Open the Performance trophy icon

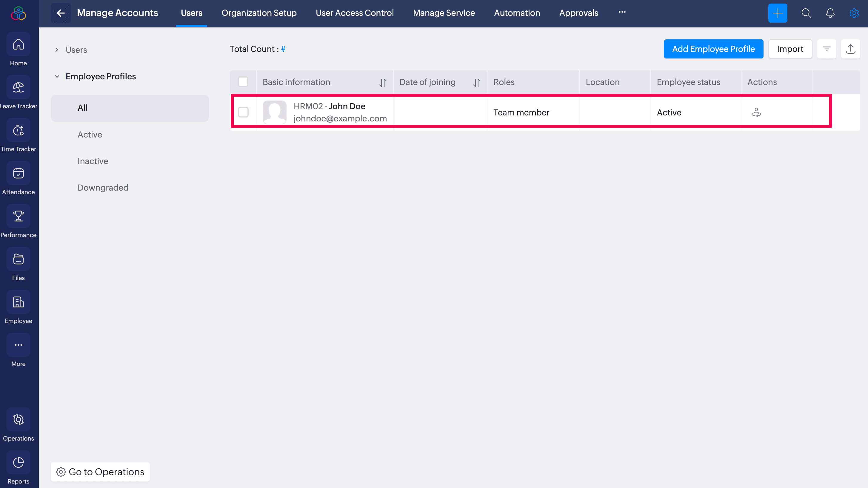coord(18,216)
